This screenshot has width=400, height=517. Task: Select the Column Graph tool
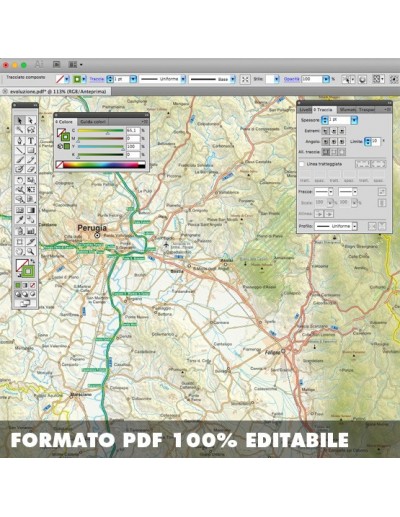pos(31,231)
